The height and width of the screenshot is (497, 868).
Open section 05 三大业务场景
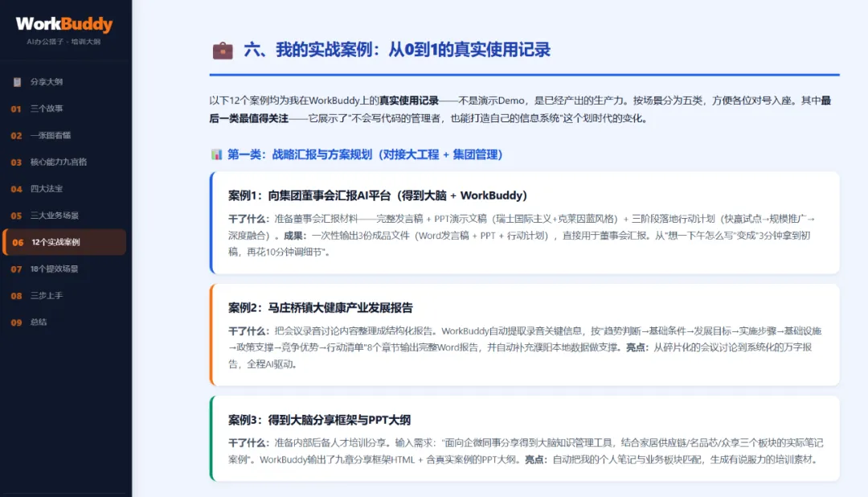click(x=65, y=215)
